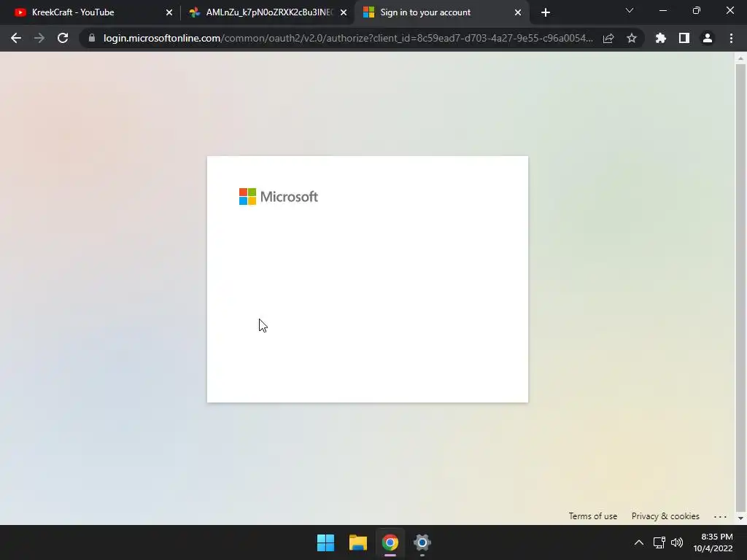747x560 pixels.
Task: Reload the Microsoft sign-in page
Action: pos(63,38)
